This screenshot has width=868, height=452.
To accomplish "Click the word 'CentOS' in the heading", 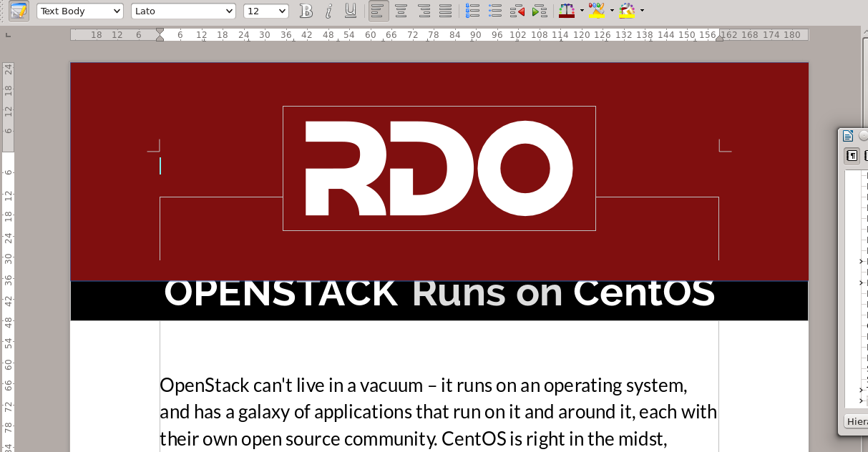I will pos(644,293).
